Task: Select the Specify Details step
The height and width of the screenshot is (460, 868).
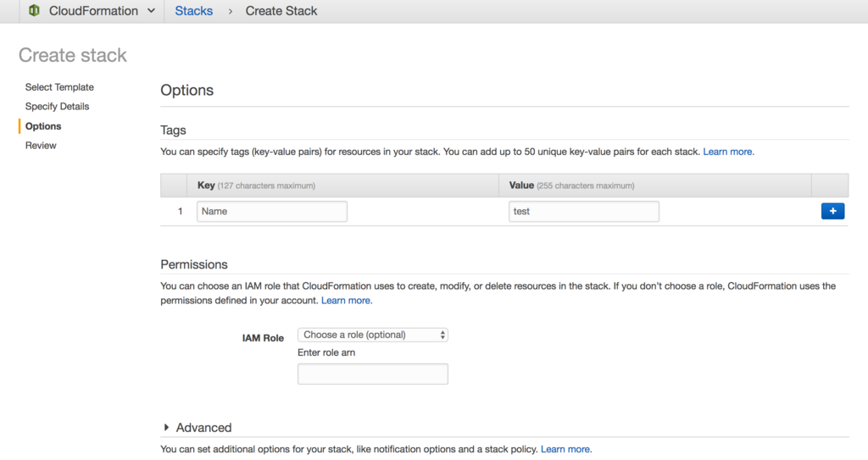Action: (57, 106)
